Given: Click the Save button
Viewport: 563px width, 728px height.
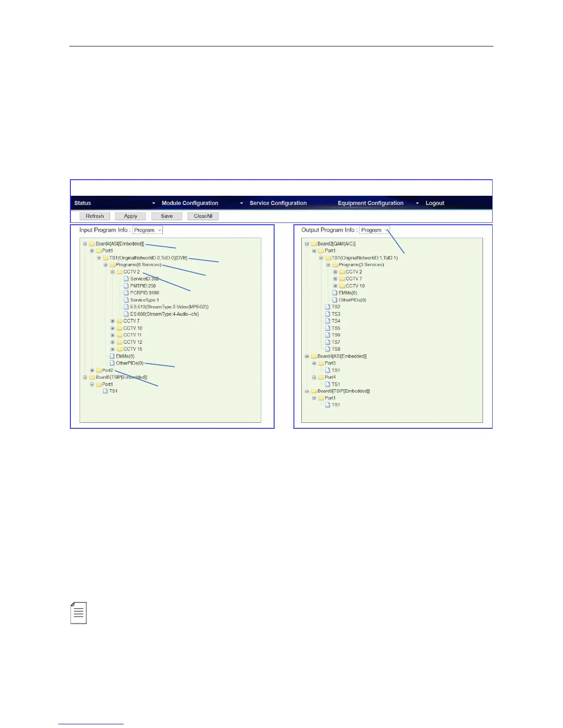Looking at the screenshot, I should pos(167,216).
